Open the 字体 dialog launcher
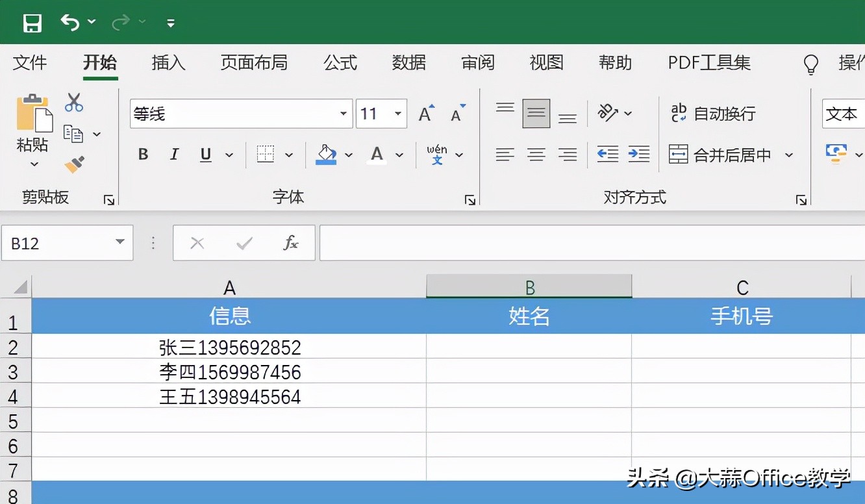Screen dimensions: 865x504 (x=470, y=200)
